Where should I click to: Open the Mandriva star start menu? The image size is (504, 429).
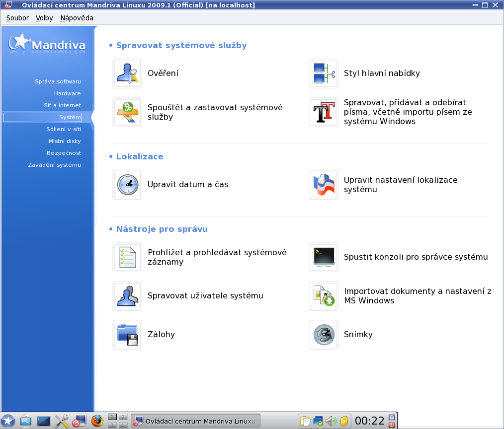coord(8,421)
